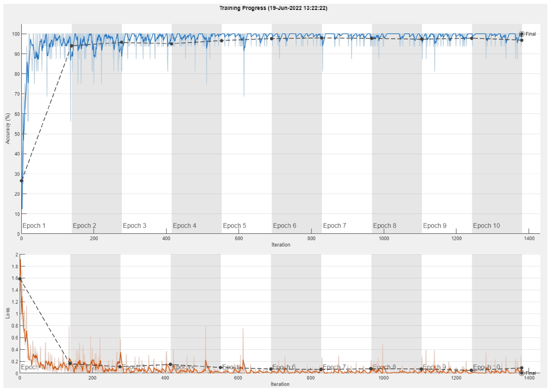Image resolution: width=551 pixels, height=392 pixels.
Task: Click the 100 tick on accuracy axis
Action: 16,34
